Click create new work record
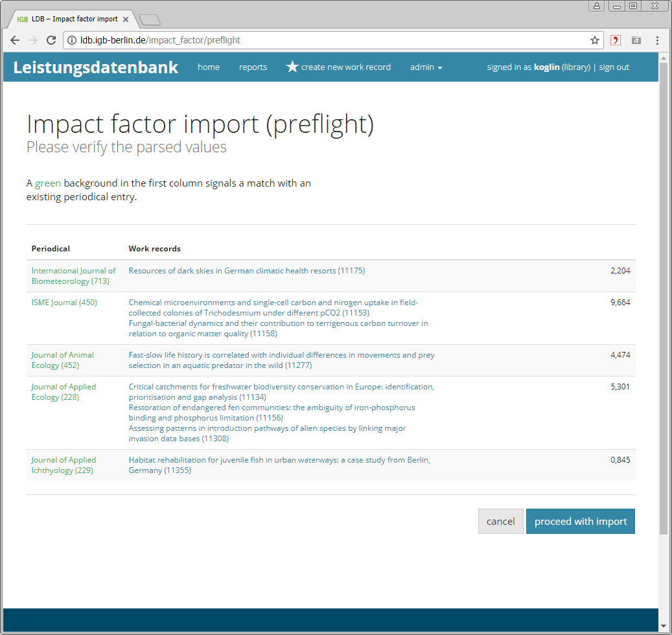Screen dimensions: 672x635 click(338, 67)
